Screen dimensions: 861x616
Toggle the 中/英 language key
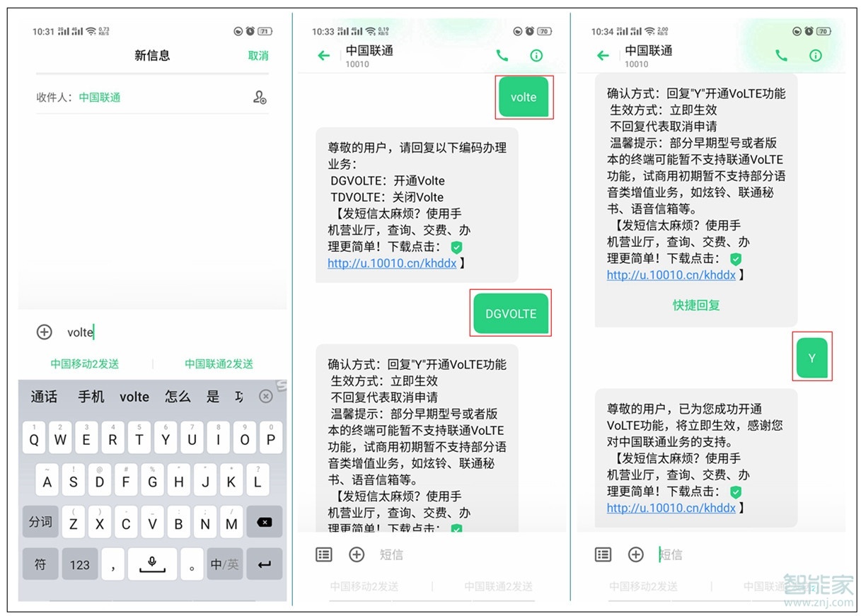point(224,564)
